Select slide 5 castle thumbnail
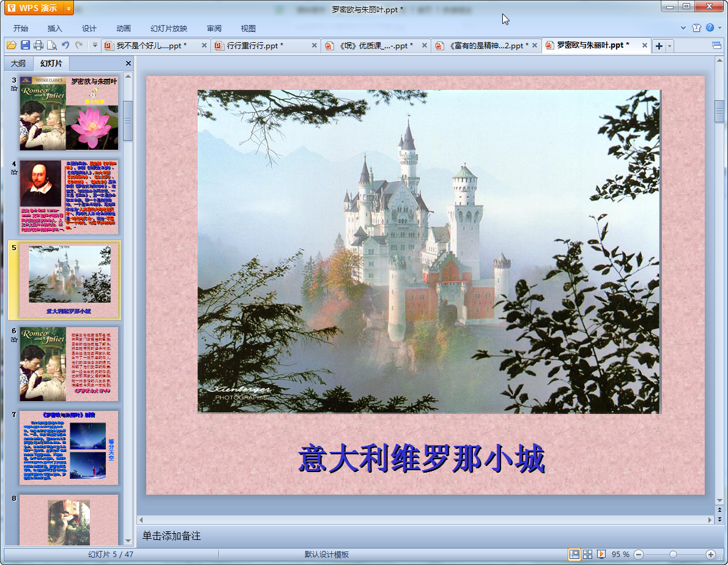This screenshot has width=728, height=565. (x=69, y=281)
